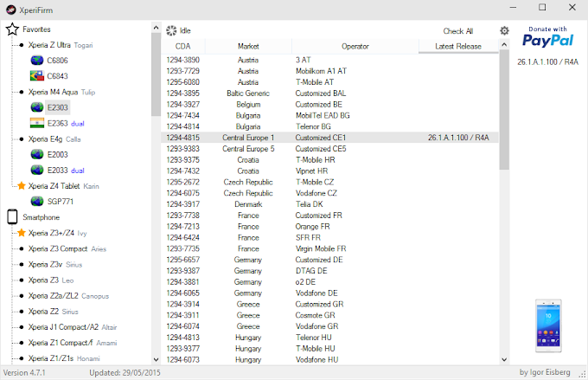The height and width of the screenshot is (380, 588).
Task: Select the DTAG DE row
Action: pos(330,271)
